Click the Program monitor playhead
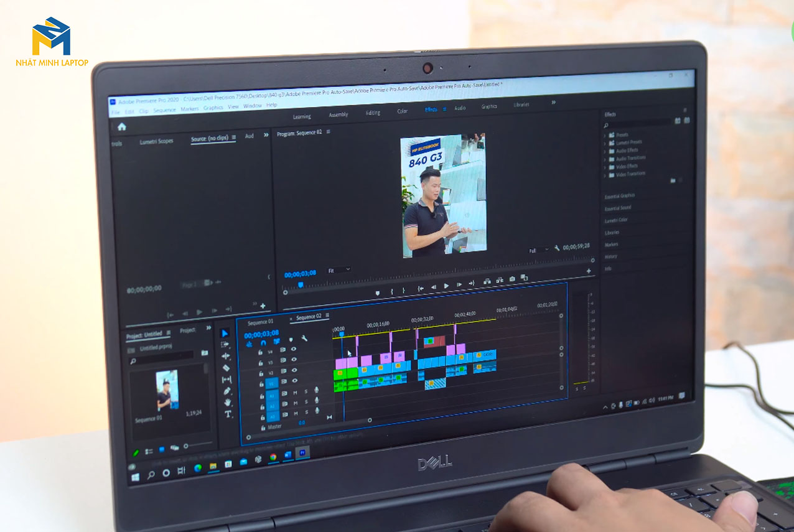 301,285
